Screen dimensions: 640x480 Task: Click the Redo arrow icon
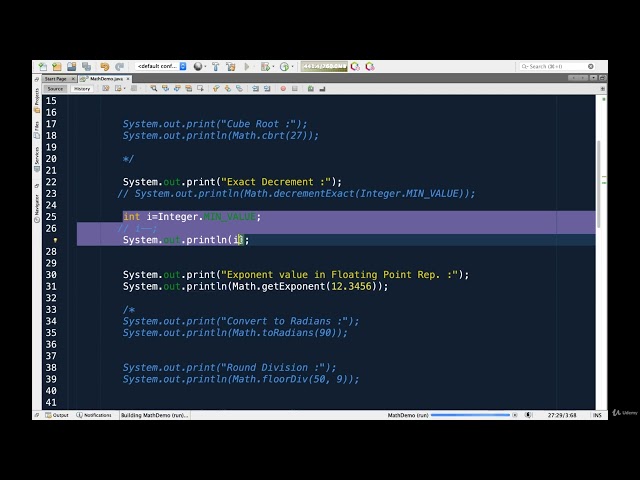tap(120, 67)
